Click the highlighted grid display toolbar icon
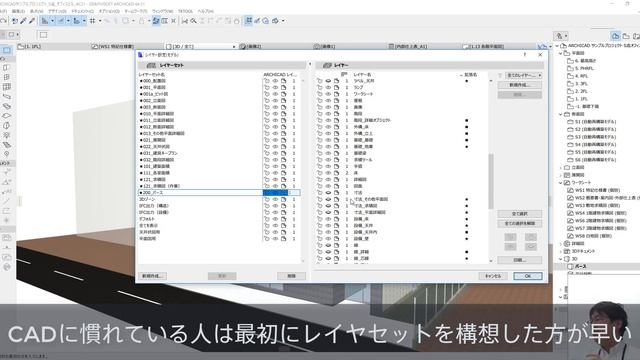The width and height of the screenshot is (640, 360). pyautogui.click(x=248, y=20)
